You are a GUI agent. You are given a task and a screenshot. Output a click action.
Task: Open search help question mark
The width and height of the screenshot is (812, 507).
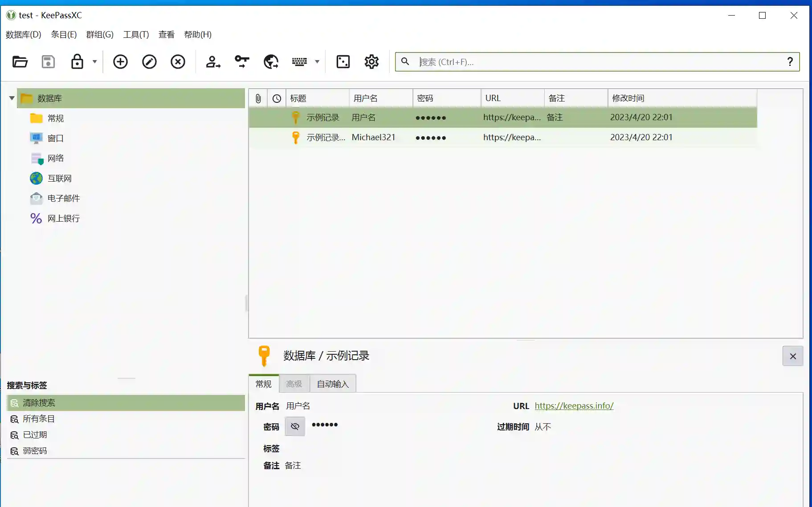(x=790, y=62)
